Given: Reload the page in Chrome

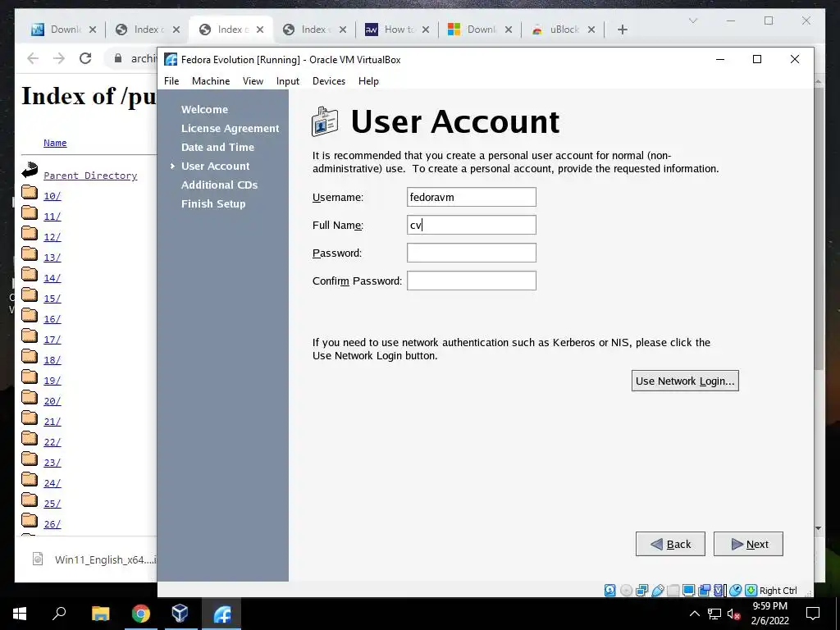Looking at the screenshot, I should [85, 58].
